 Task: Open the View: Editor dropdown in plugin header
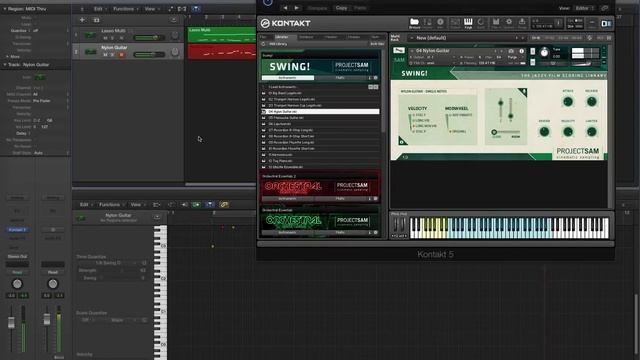(584, 8)
